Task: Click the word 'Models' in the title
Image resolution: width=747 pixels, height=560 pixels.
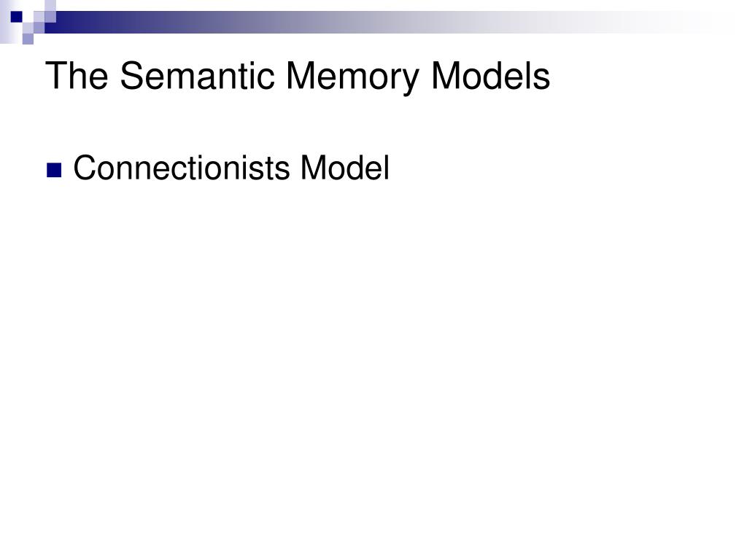Action: click(x=490, y=76)
